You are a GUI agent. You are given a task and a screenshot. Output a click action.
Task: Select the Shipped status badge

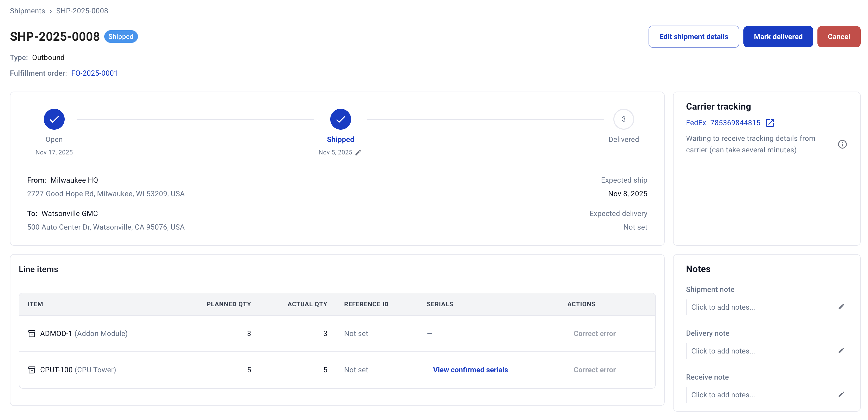[121, 36]
